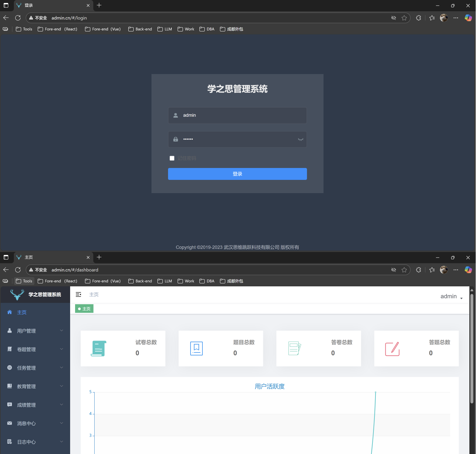Favorite the dashboard page with star icon
476x454 pixels.
coord(404,270)
